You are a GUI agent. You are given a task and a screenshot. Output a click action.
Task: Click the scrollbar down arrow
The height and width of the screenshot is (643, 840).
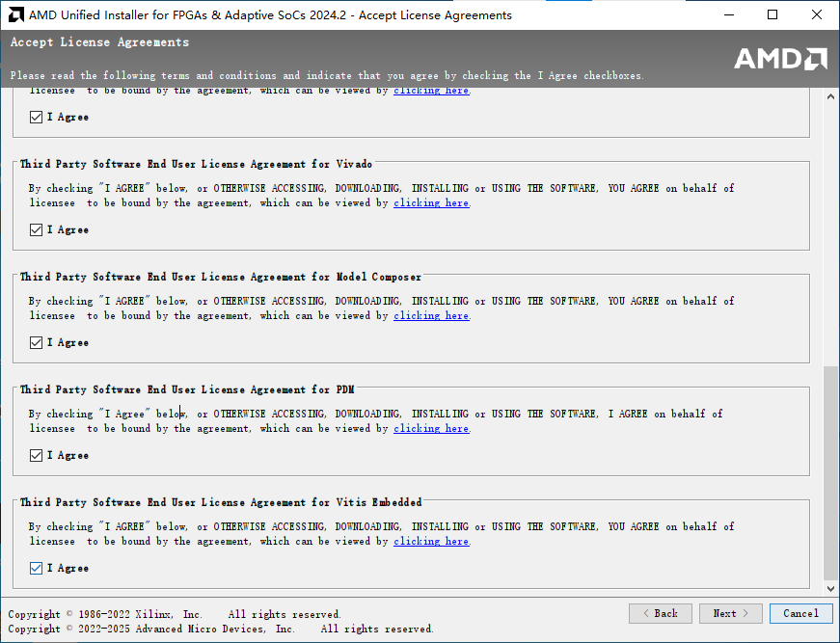coord(830,589)
